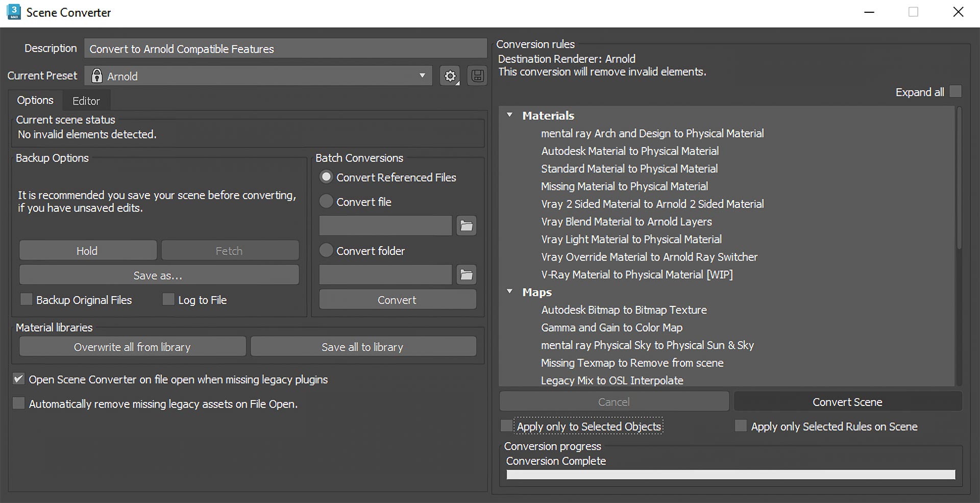Switch to the Editor tab
This screenshot has height=503, width=980.
86,101
